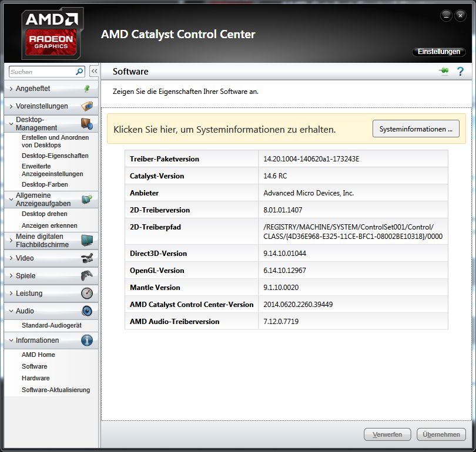Click the Audio speaker icon
Screen dimensions: 476x452
pyautogui.click(x=87, y=311)
